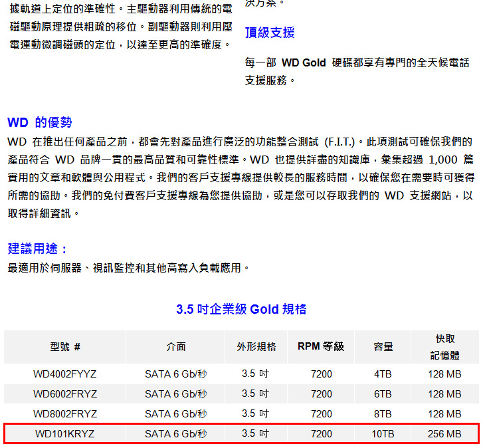Select model cell WD6002FRYZ
This screenshot has width=483, height=448.
click(65, 394)
